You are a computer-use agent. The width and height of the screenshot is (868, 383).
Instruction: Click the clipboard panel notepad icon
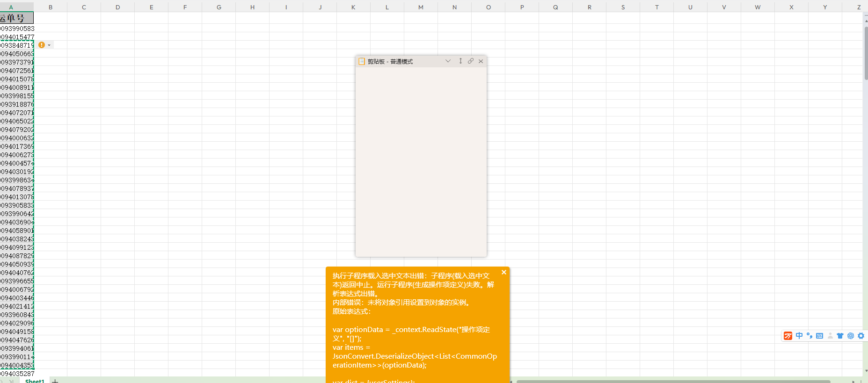click(361, 61)
